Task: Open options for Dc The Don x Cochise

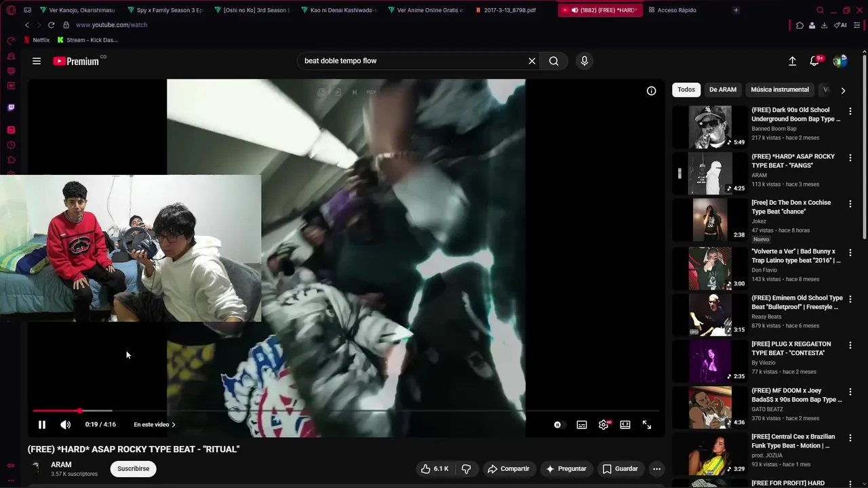Action: (850, 204)
